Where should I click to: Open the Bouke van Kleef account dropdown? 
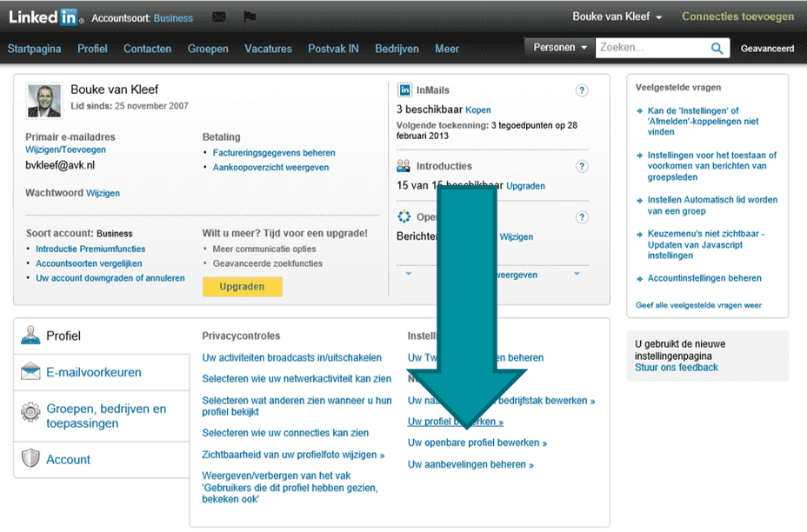[x=617, y=17]
